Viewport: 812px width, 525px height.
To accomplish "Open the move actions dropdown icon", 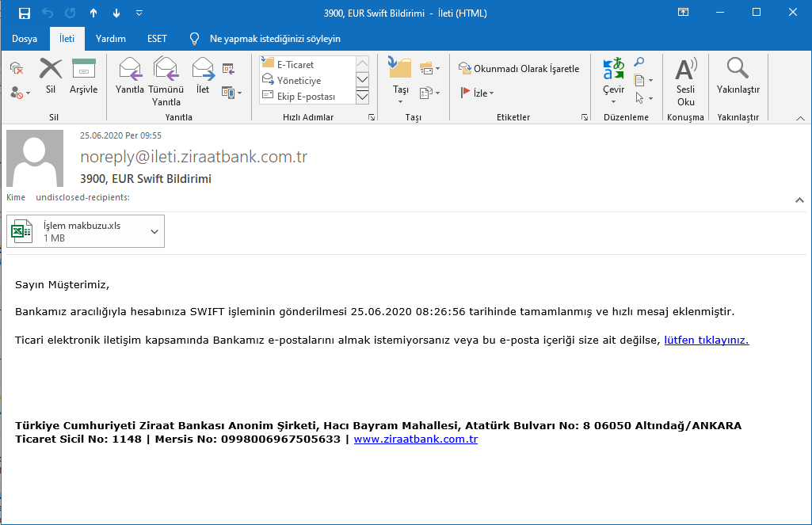I will [429, 93].
